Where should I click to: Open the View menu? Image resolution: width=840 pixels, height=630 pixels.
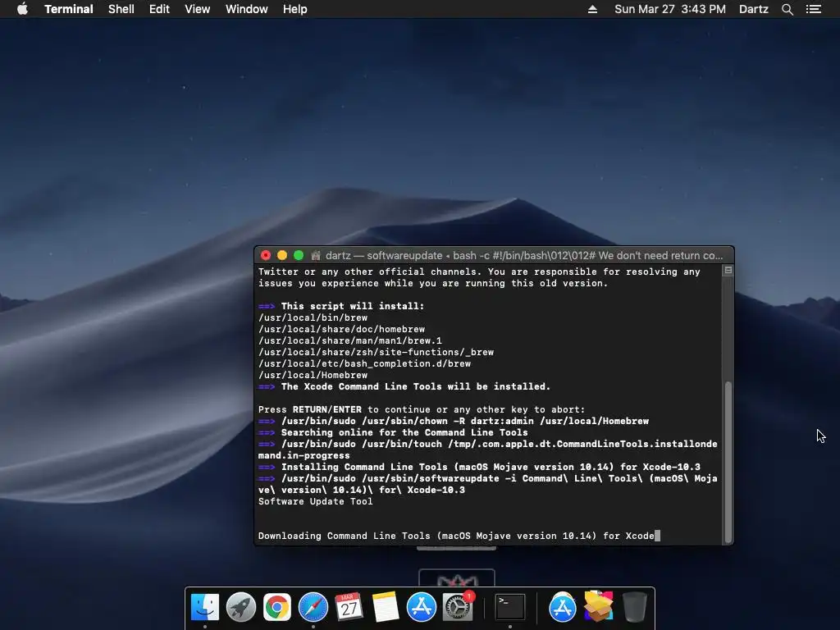click(197, 9)
